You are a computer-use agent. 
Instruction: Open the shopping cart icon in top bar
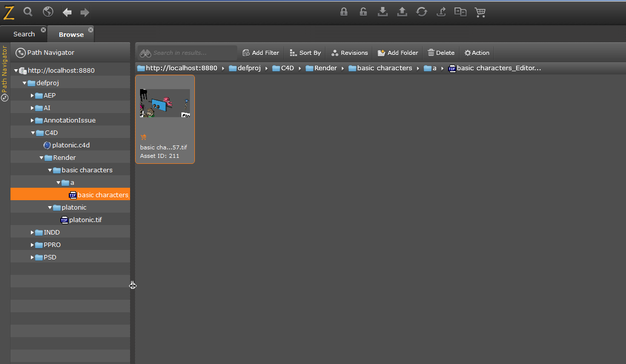[x=480, y=12]
